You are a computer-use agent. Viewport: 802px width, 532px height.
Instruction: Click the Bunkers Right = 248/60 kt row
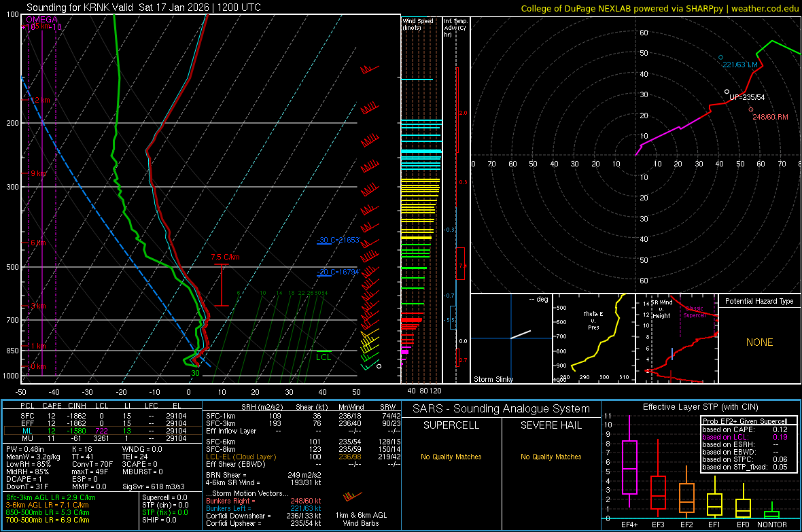point(264,501)
